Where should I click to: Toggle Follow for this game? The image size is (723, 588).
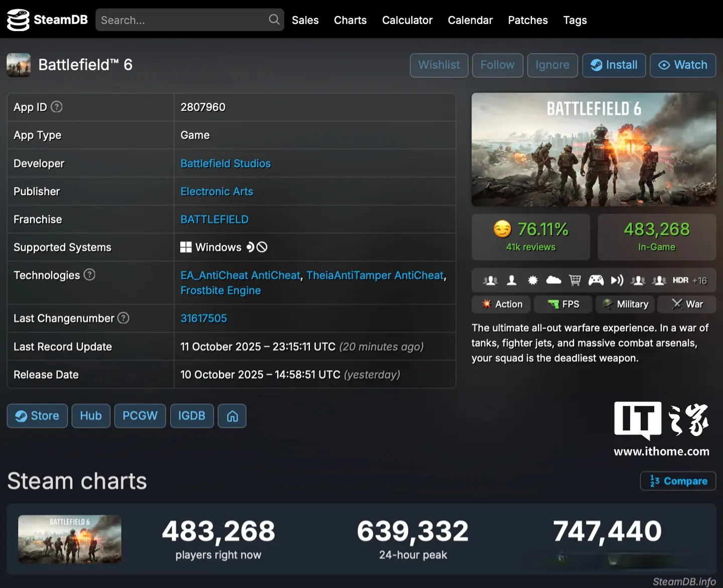pos(498,65)
